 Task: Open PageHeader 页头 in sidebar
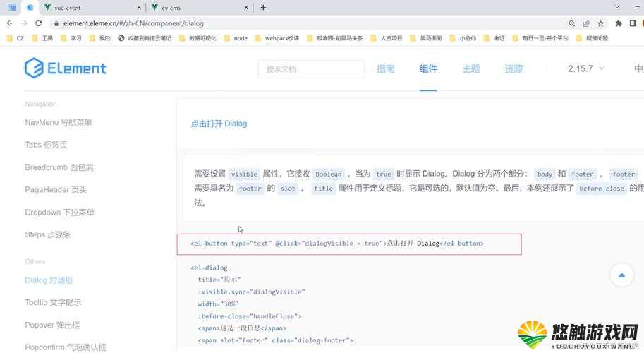[56, 189]
